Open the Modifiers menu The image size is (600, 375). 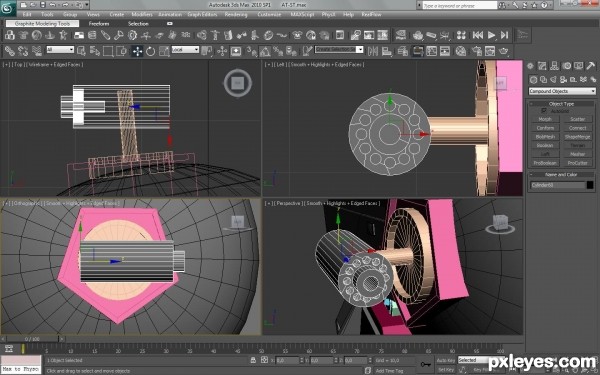coord(142,15)
